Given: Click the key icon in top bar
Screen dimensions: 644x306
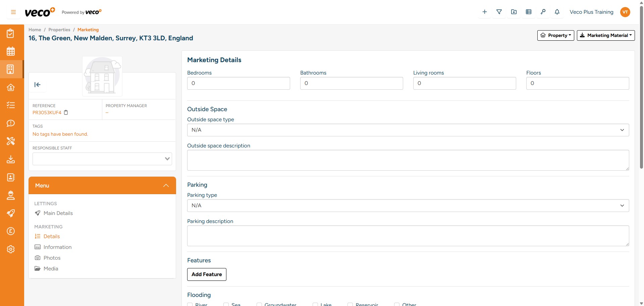Looking at the screenshot, I should click(x=543, y=12).
